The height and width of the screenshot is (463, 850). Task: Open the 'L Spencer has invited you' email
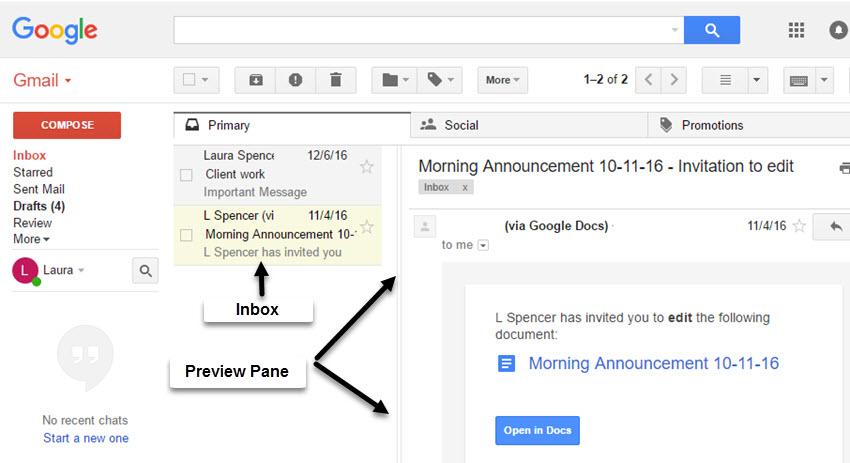278,235
